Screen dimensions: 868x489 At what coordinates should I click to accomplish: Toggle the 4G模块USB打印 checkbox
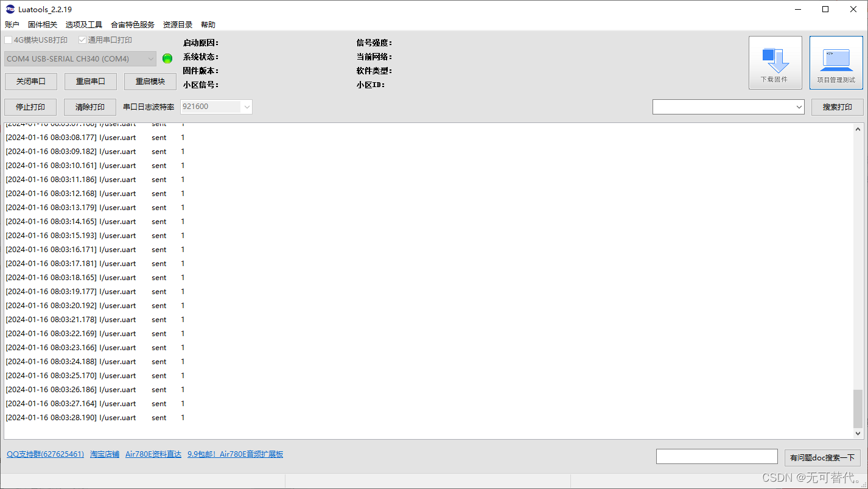9,40
